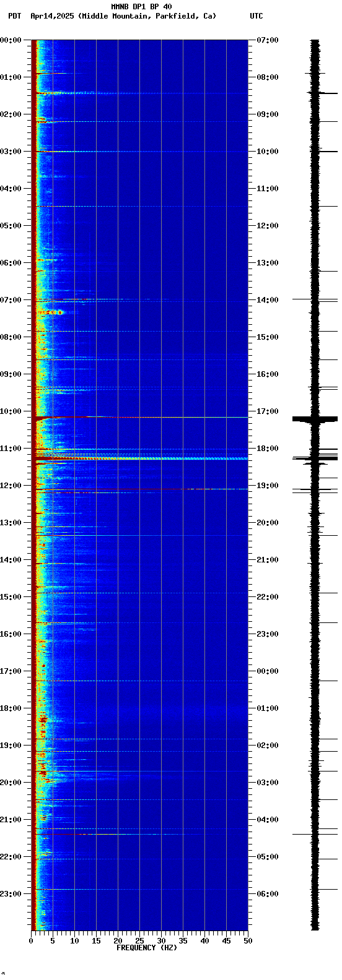Click the 22:00 PDT time label
The width and height of the screenshot is (342, 980).
(x=11, y=857)
